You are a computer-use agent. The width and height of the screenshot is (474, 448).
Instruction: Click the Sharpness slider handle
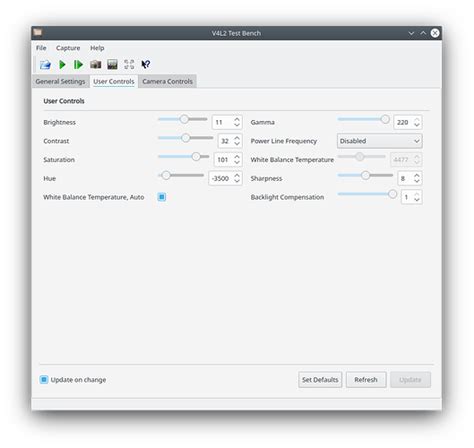click(x=365, y=175)
